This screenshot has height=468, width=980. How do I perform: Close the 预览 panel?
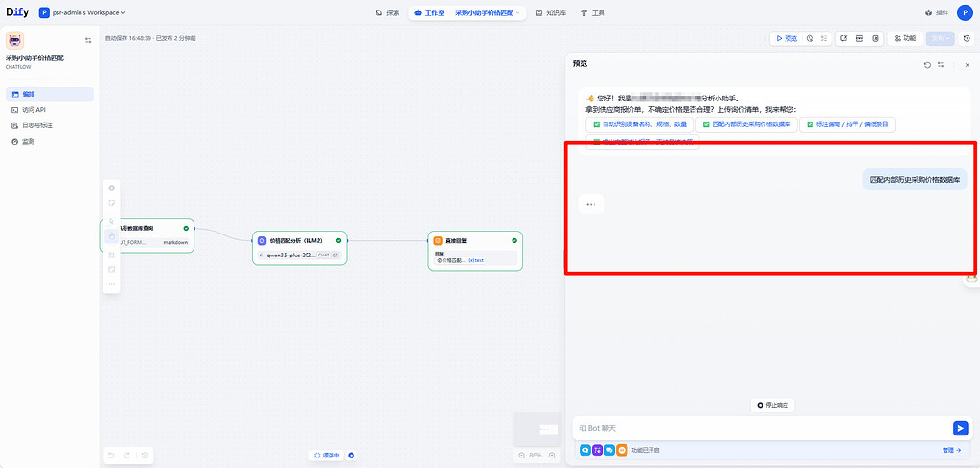click(x=968, y=65)
